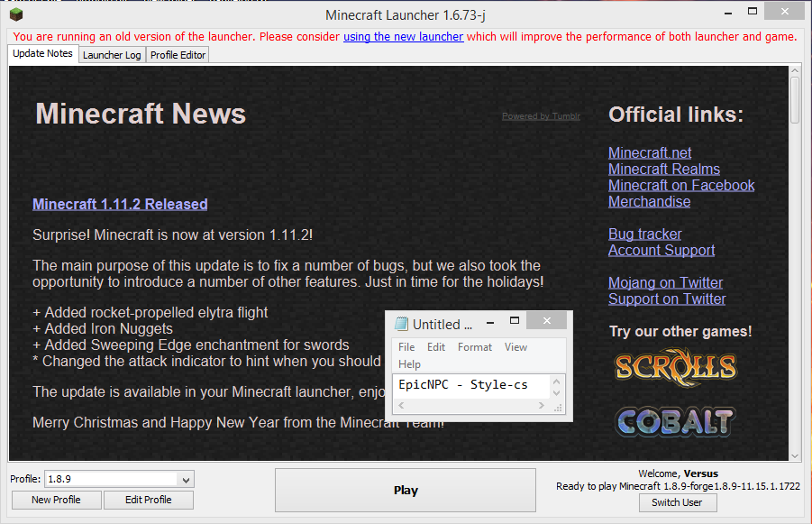Image resolution: width=812 pixels, height=524 pixels.
Task: Open the Minecraft 1.11.2 Released headline
Action: click(120, 204)
